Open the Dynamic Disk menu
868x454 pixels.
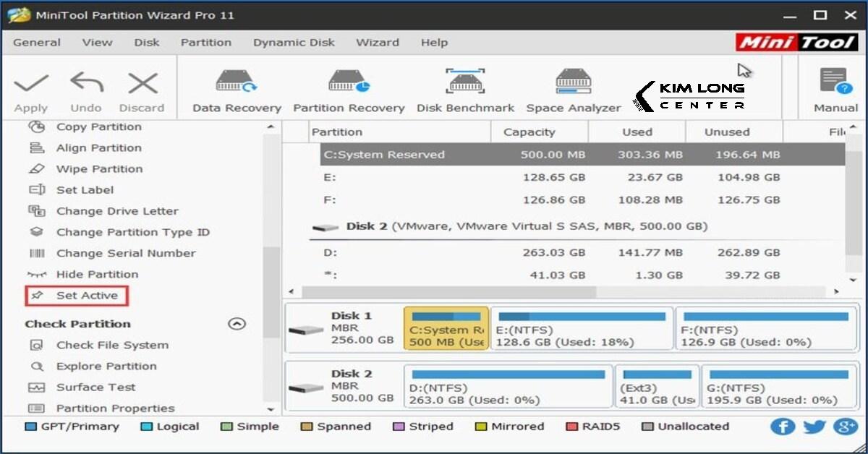pos(294,43)
